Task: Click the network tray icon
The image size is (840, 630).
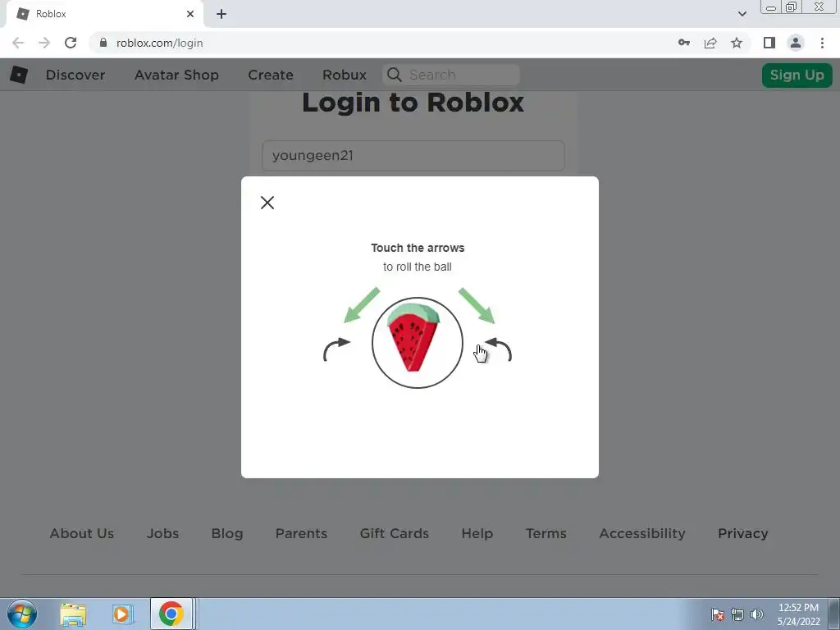Action: point(737,614)
